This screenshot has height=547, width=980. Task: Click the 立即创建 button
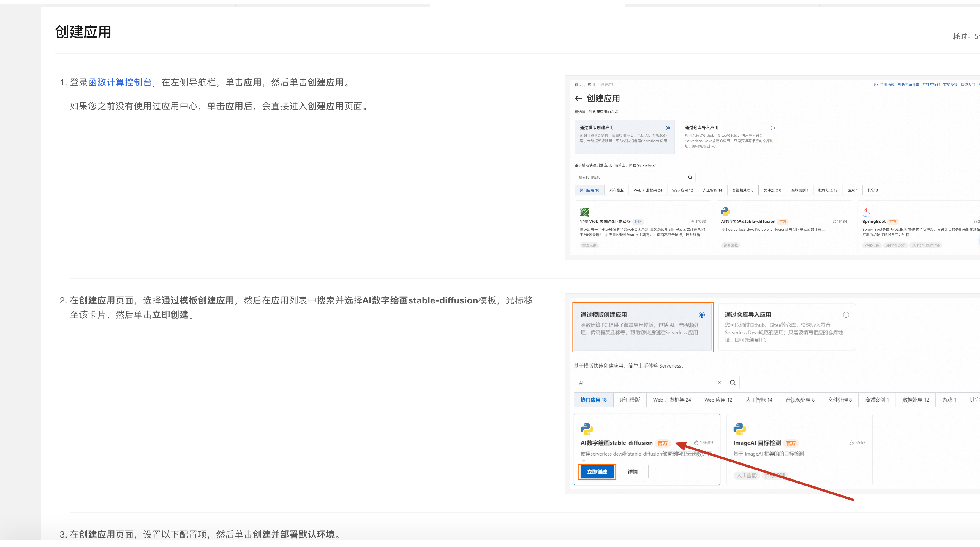597,471
